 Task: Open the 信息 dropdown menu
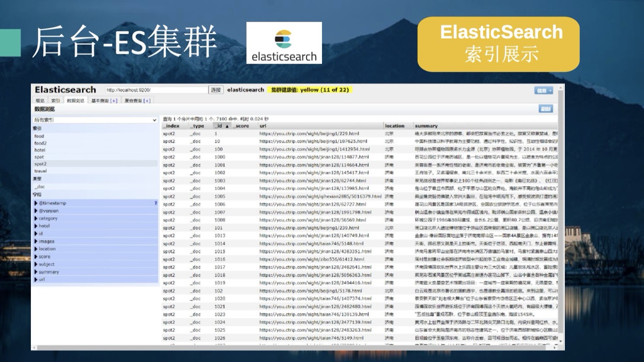[543, 91]
